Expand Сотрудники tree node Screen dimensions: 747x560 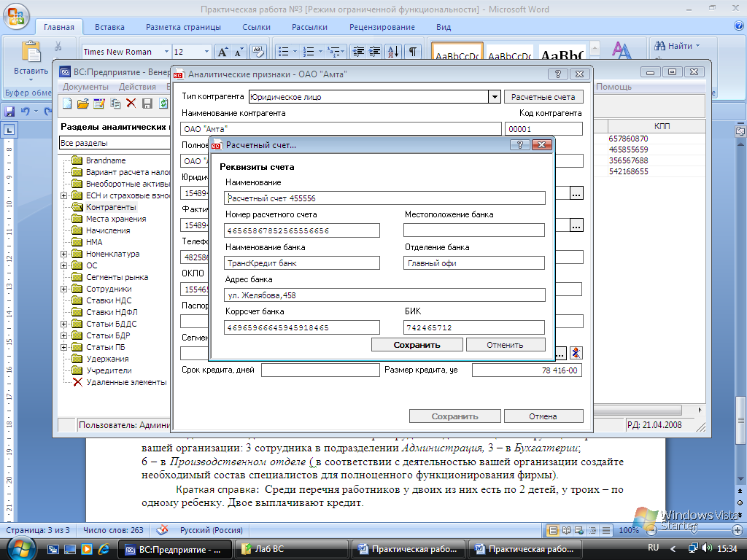[64, 289]
